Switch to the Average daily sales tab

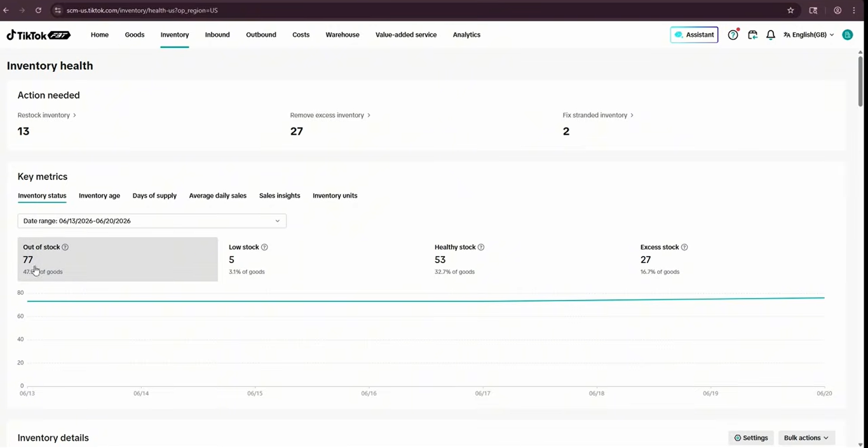[218, 196]
